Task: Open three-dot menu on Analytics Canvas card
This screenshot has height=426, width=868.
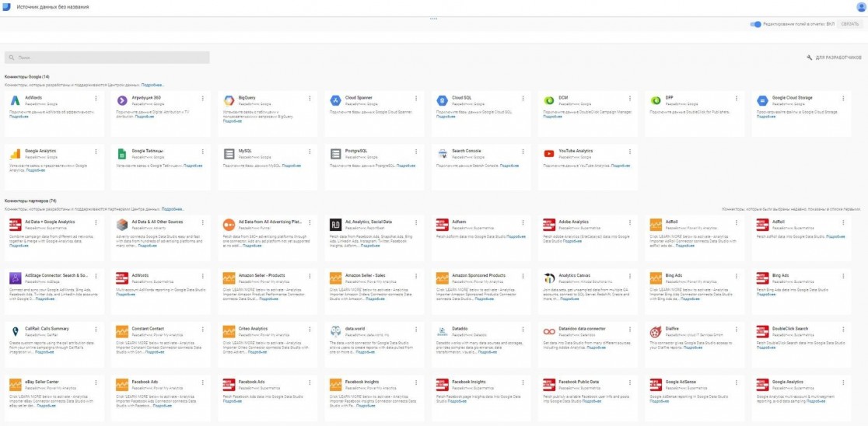Action: tap(629, 275)
